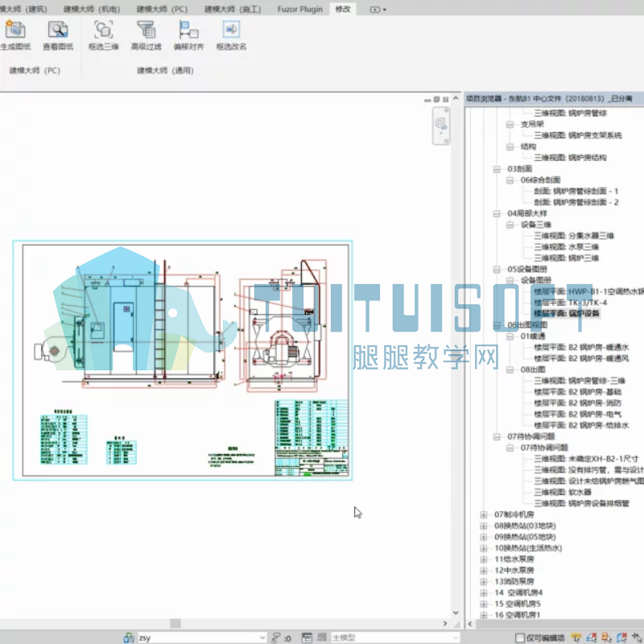Toggle the 仅可编辑项 editable only checkbox
Viewport: 644px width, 644px height.
point(519,638)
